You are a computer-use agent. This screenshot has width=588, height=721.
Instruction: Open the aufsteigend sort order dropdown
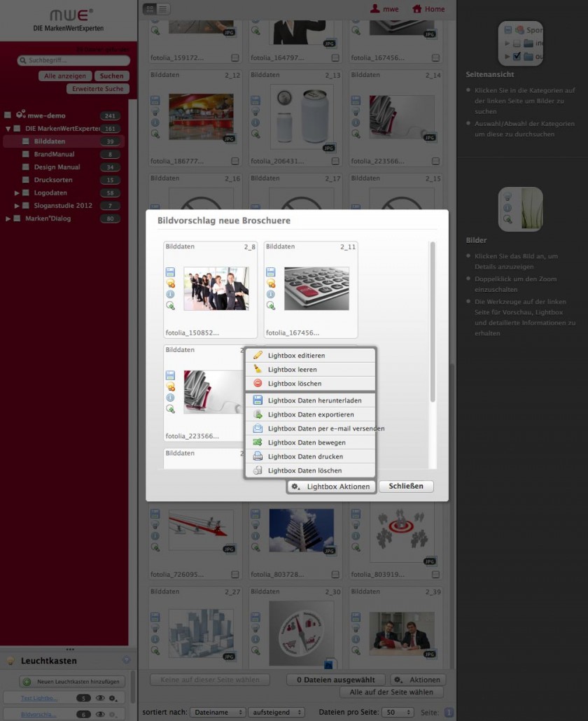click(276, 712)
